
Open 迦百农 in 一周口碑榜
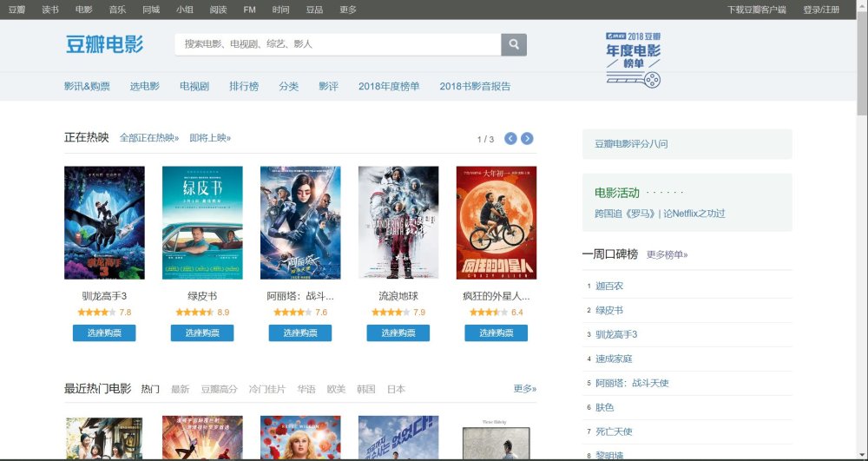609,286
